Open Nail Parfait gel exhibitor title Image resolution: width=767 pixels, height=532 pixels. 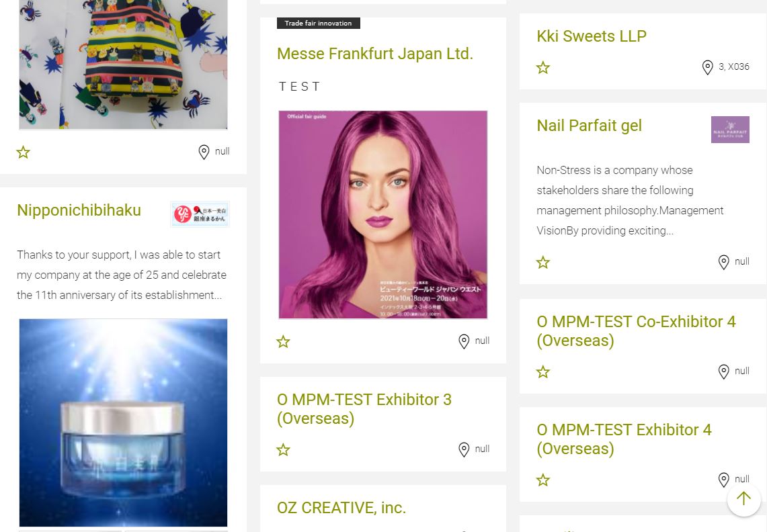click(589, 126)
